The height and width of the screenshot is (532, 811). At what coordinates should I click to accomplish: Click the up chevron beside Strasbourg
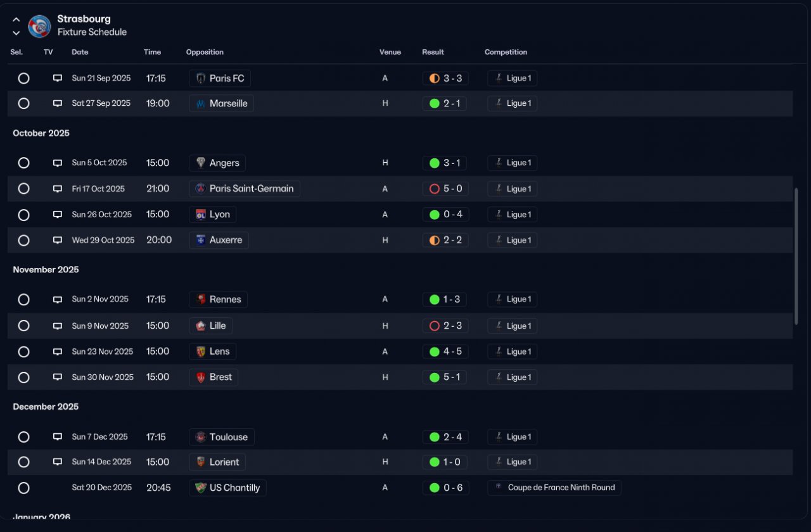point(16,20)
